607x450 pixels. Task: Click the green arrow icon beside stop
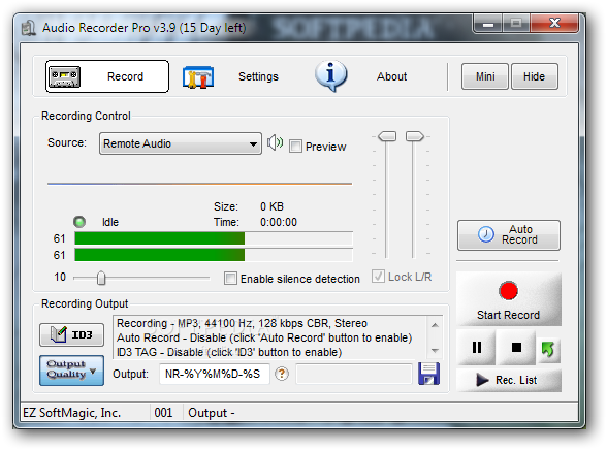(x=548, y=350)
